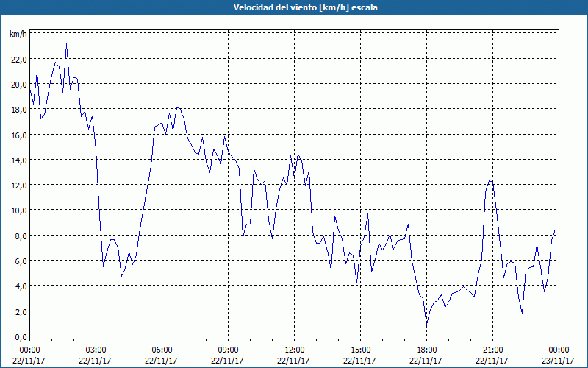Image resolution: width=588 pixels, height=368 pixels.
Task: Click the 20,0 y-axis value
Action: [19, 85]
